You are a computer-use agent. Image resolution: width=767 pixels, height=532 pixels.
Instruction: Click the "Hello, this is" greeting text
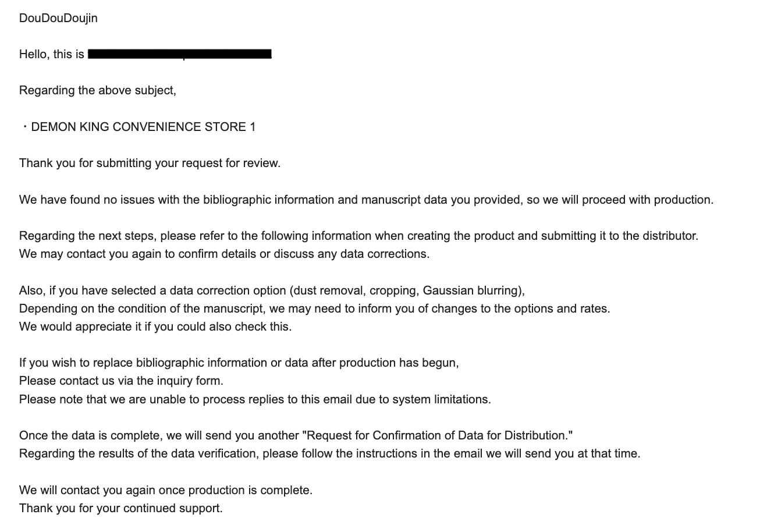(52, 54)
